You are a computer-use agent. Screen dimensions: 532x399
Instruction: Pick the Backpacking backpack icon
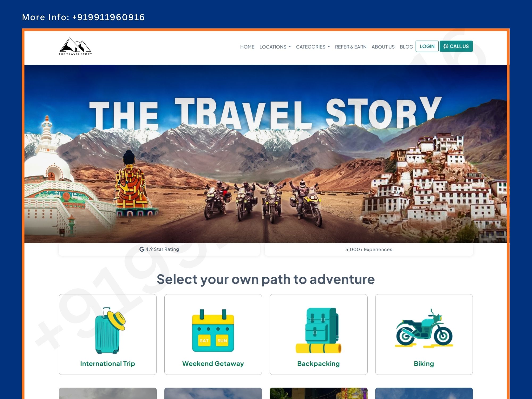[318, 330]
